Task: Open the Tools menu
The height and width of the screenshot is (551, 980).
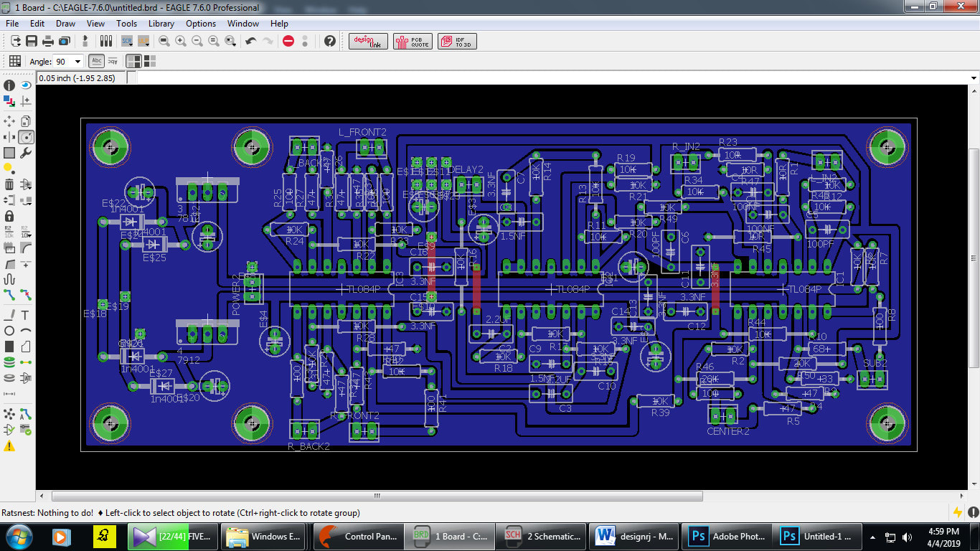Action: (x=126, y=23)
